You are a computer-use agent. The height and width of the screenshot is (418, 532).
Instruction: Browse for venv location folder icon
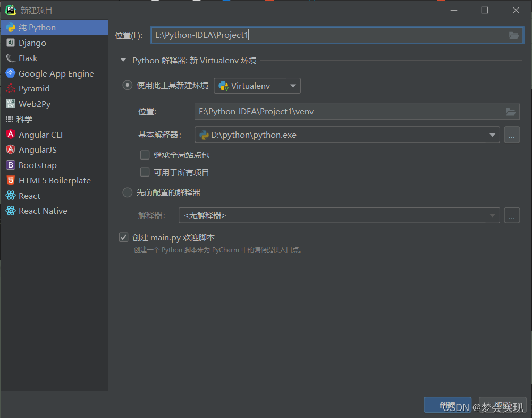[x=511, y=112]
